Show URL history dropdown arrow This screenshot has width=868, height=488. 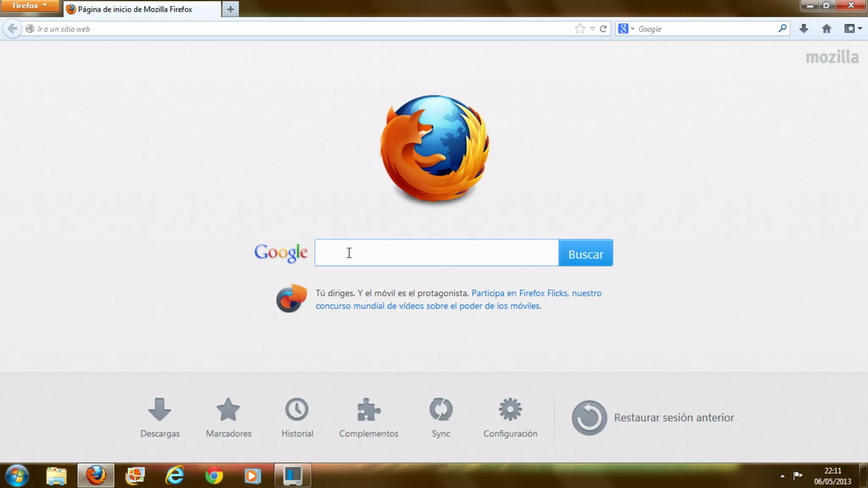[593, 29]
